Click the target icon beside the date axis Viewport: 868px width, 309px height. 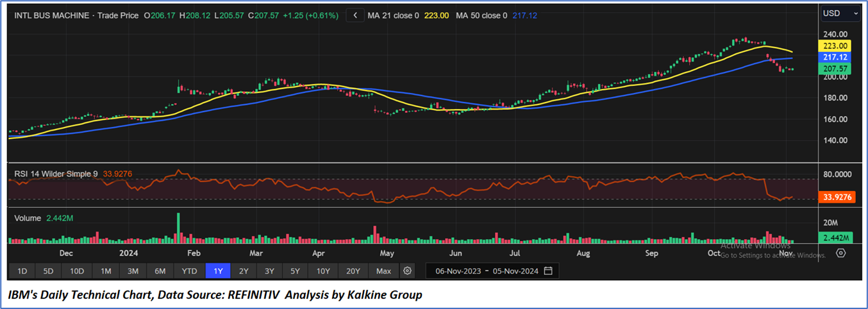(840, 253)
